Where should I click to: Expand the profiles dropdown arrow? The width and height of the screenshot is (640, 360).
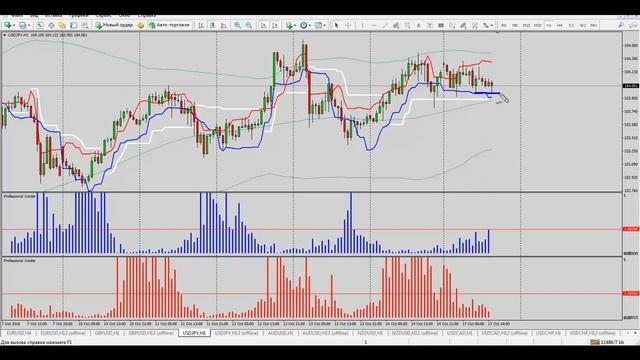tap(29, 25)
